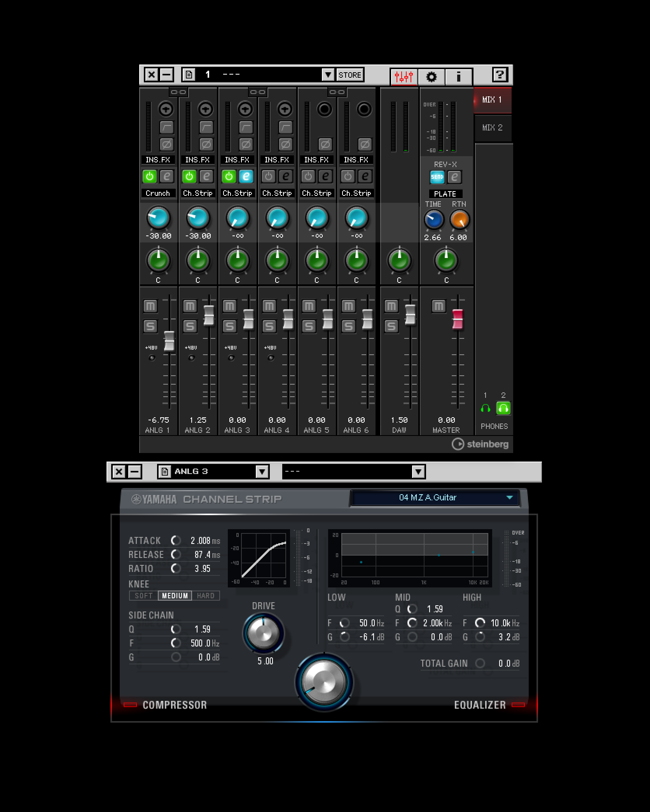Open the Ch.Strip effect selector on ANLG 6
This screenshot has width=650, height=812.
(356, 193)
